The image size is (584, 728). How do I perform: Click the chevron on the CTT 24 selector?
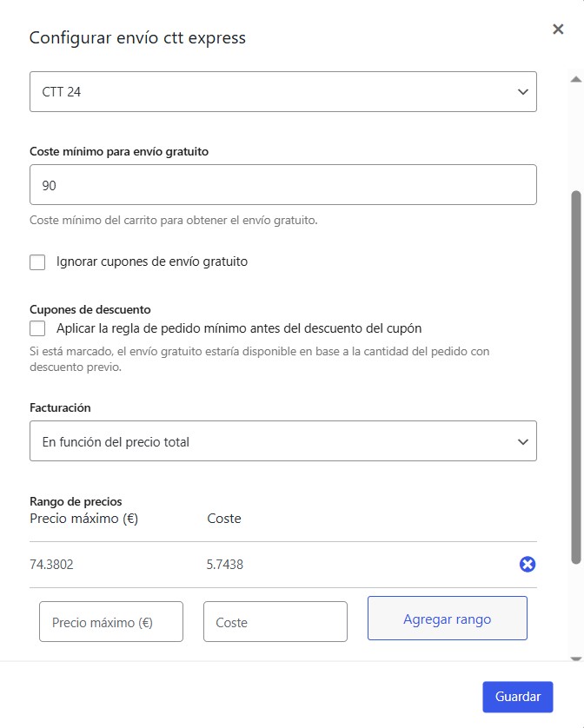(x=523, y=92)
